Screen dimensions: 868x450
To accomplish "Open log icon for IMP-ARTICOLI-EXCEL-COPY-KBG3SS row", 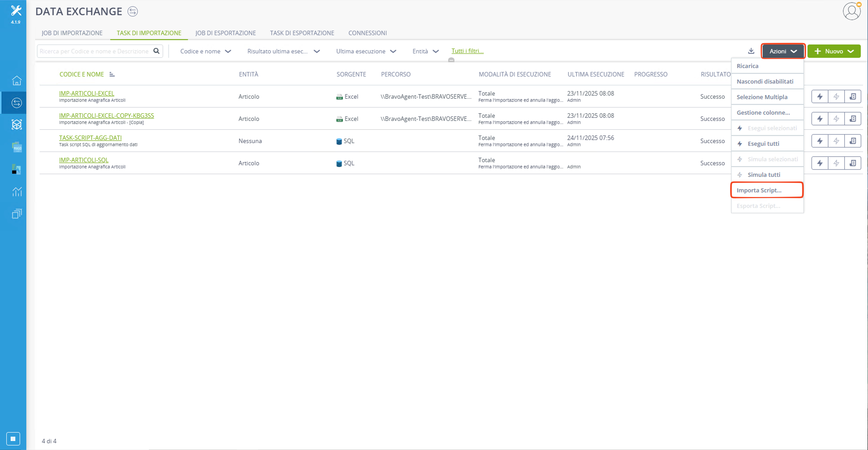I will [x=853, y=119].
